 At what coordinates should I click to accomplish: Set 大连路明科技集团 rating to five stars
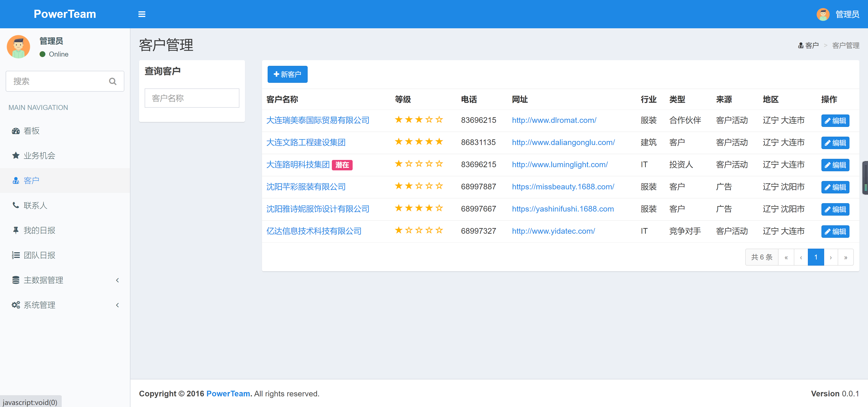tap(439, 164)
